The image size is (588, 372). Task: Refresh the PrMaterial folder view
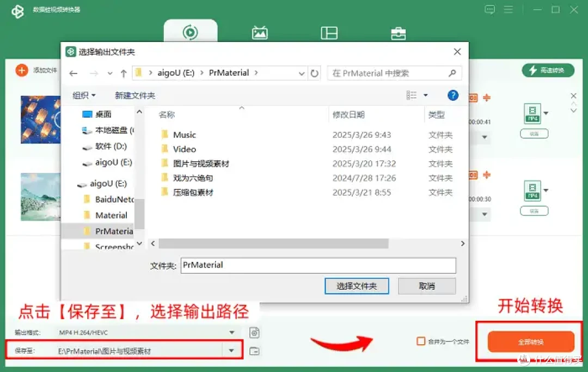(314, 74)
